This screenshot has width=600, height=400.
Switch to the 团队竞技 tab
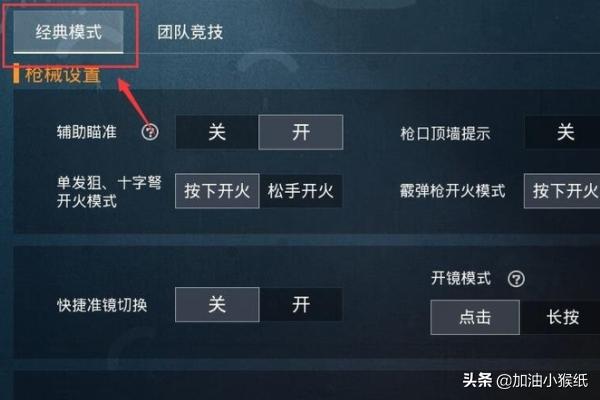coord(190,32)
